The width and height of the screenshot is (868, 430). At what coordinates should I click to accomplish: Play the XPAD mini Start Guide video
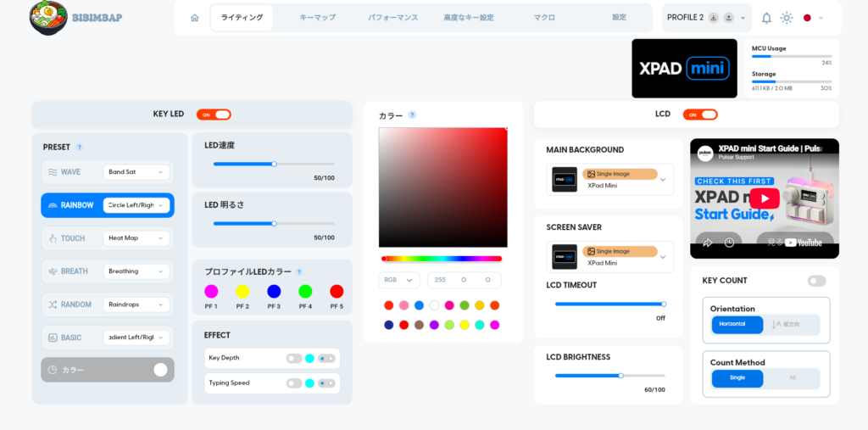pos(765,199)
